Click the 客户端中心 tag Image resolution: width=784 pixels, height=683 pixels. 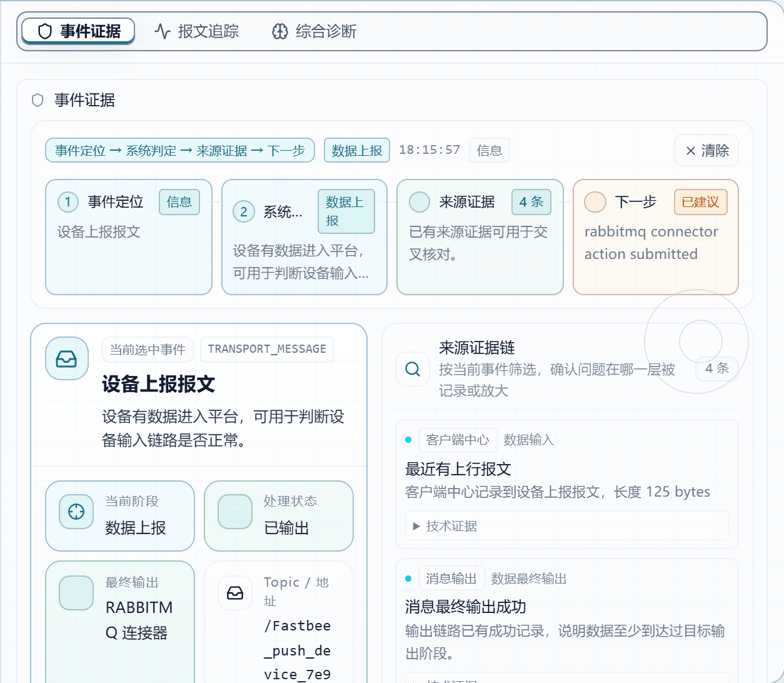(x=458, y=440)
